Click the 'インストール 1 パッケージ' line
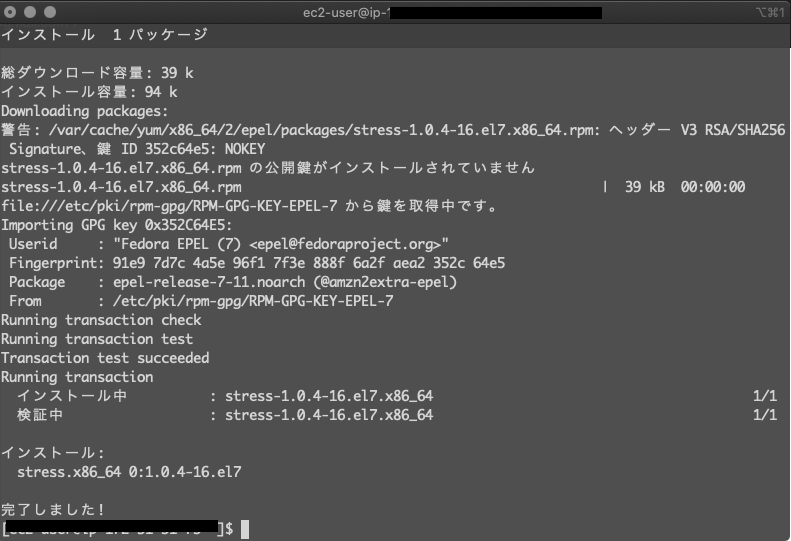Image resolution: width=791 pixels, height=541 pixels. [x=104, y=34]
